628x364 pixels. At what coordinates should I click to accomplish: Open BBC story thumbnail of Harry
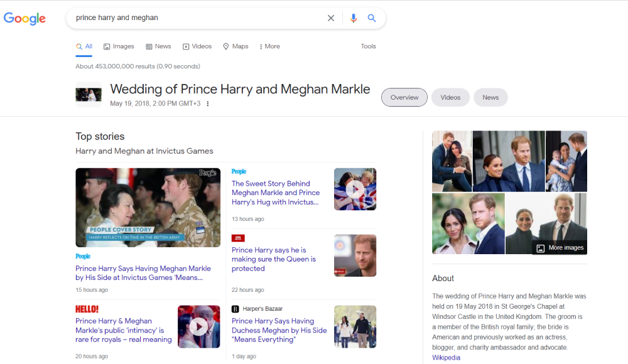point(355,255)
